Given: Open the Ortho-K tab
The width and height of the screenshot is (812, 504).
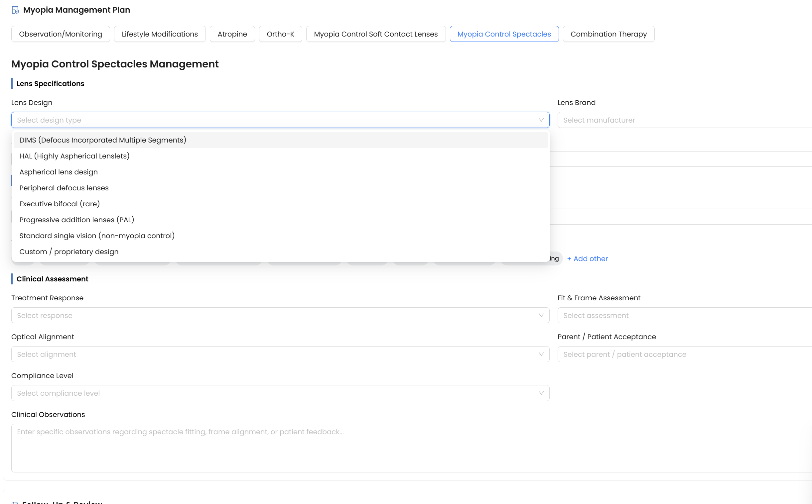Looking at the screenshot, I should click(281, 34).
